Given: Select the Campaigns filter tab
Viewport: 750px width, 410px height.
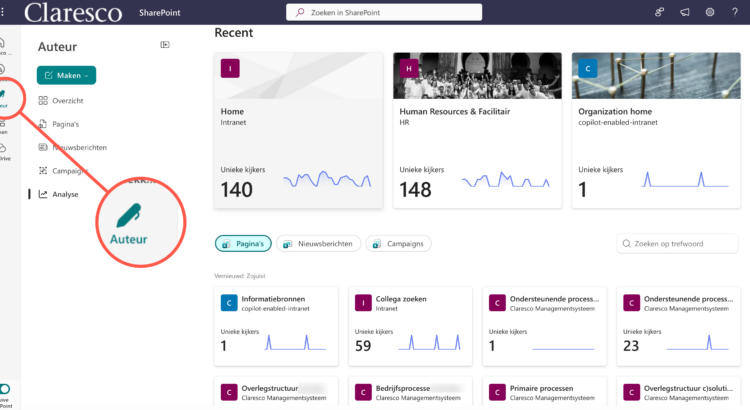Looking at the screenshot, I should (398, 244).
